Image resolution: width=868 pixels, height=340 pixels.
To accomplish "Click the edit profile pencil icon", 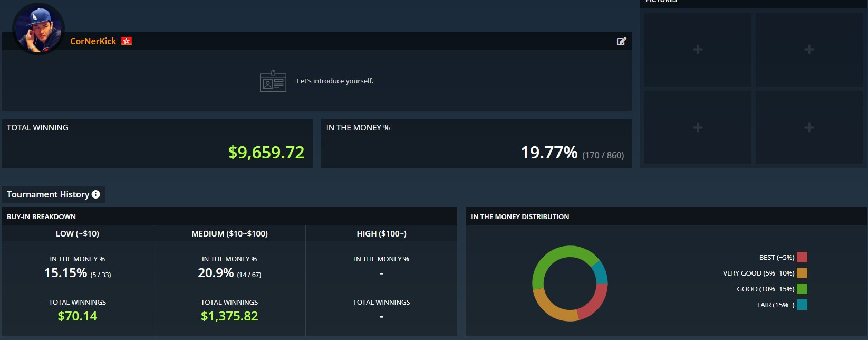I will coord(622,41).
